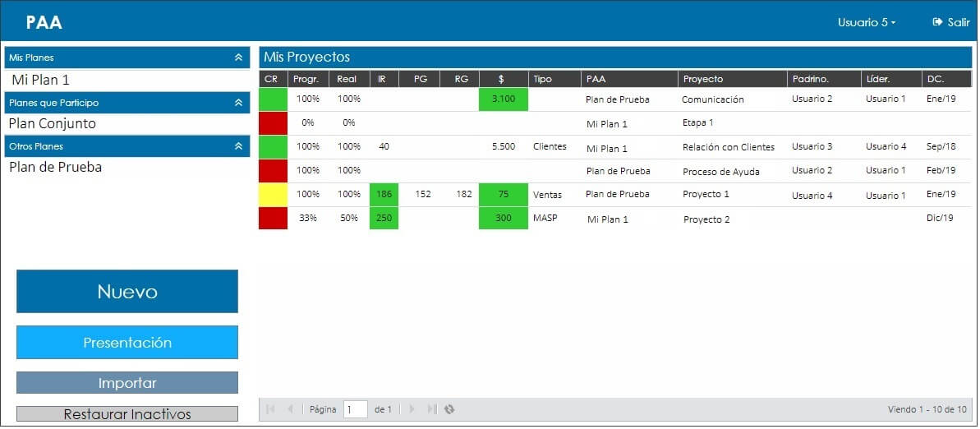
Task: Click the Nuevo button
Action: point(127,292)
